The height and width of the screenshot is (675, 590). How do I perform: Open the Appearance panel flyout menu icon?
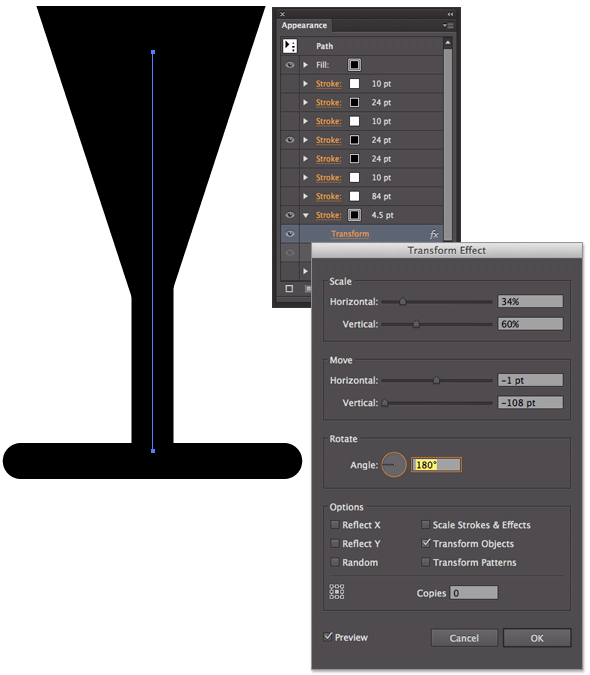[x=448, y=25]
